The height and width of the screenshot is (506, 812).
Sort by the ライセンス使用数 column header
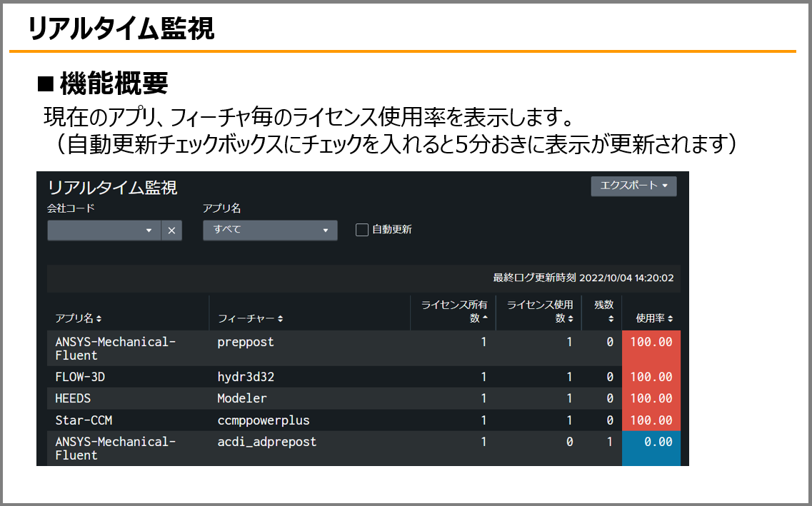coord(540,312)
